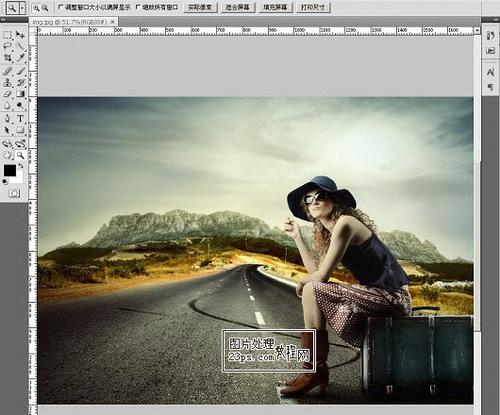Open the zoom tool preset picker arrow

pos(22,8)
